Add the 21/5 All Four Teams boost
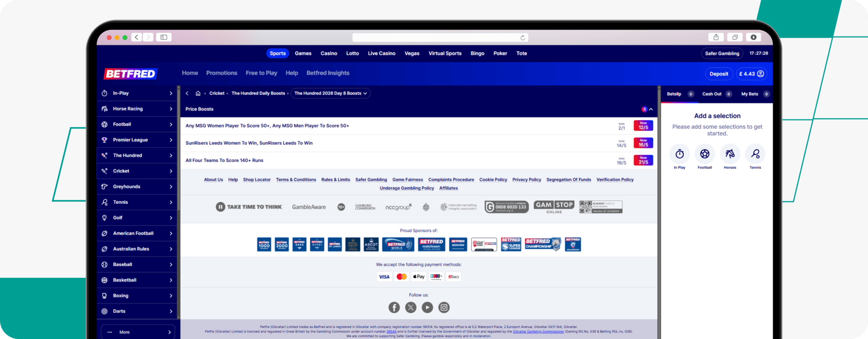Screen dimensions: 868x339 click(x=643, y=160)
